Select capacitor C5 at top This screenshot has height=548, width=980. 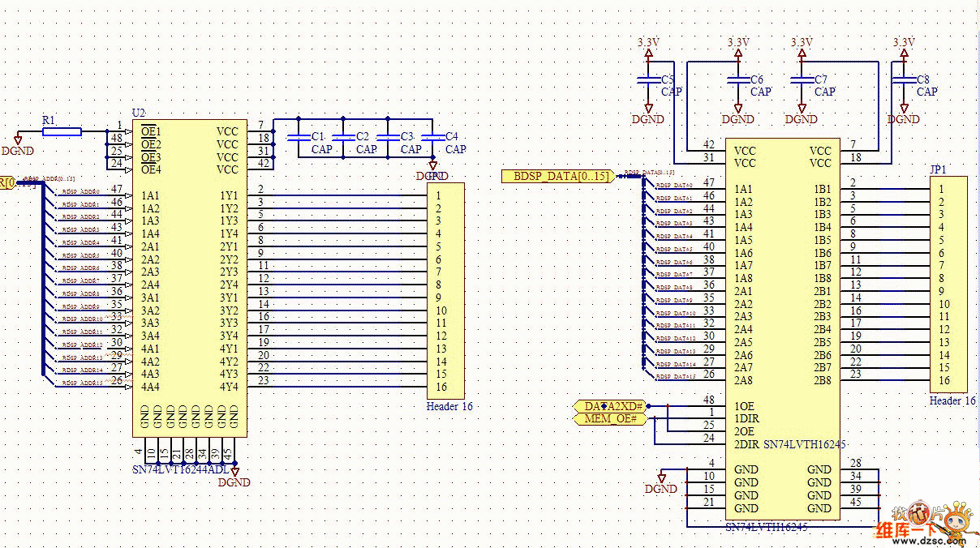[x=648, y=79]
